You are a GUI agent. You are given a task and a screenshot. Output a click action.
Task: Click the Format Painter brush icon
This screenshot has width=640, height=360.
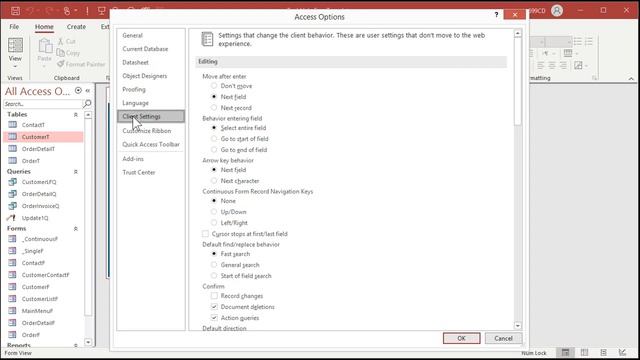61,64
